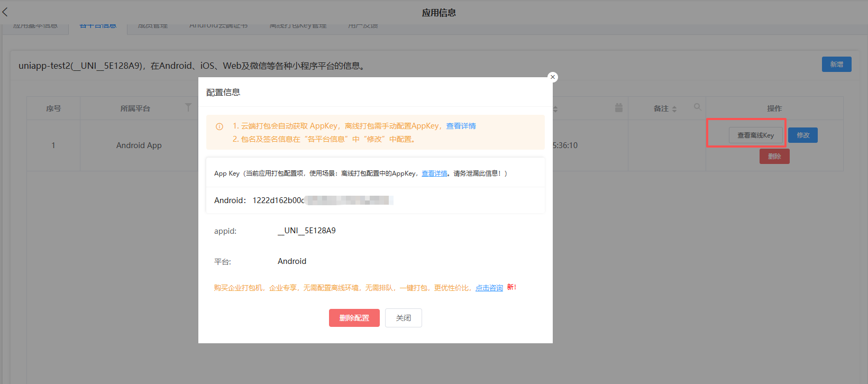
Task: Click the 新增 button
Action: pos(837,65)
